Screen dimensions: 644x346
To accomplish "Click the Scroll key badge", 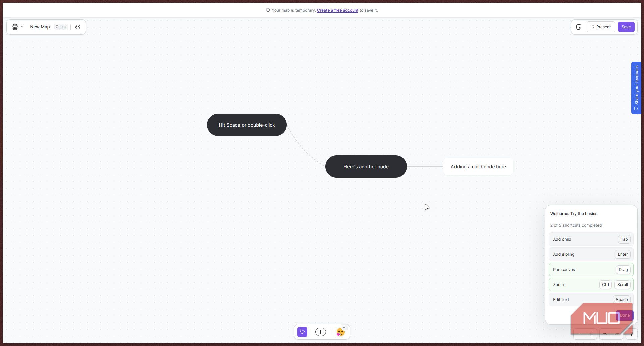I will [x=622, y=285].
